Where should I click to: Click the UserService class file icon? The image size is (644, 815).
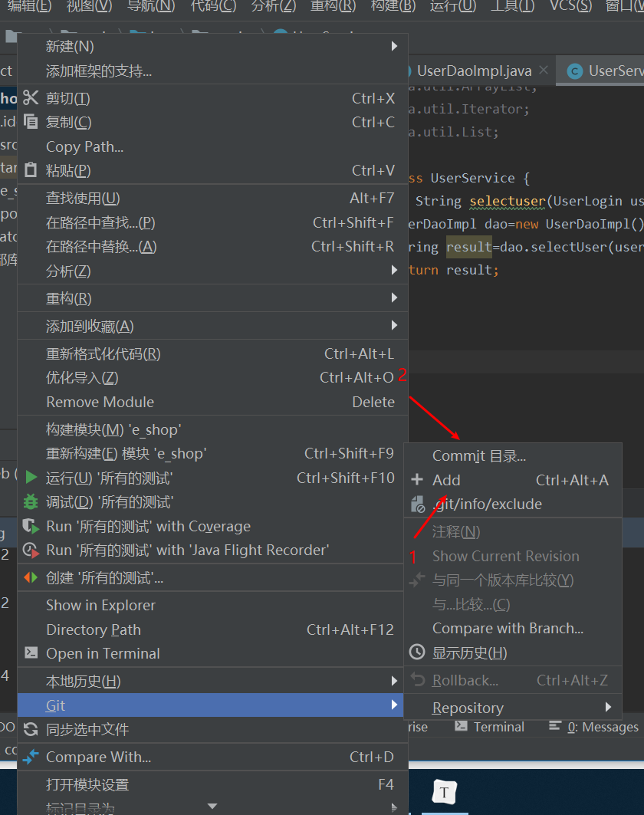pyautogui.click(x=575, y=71)
